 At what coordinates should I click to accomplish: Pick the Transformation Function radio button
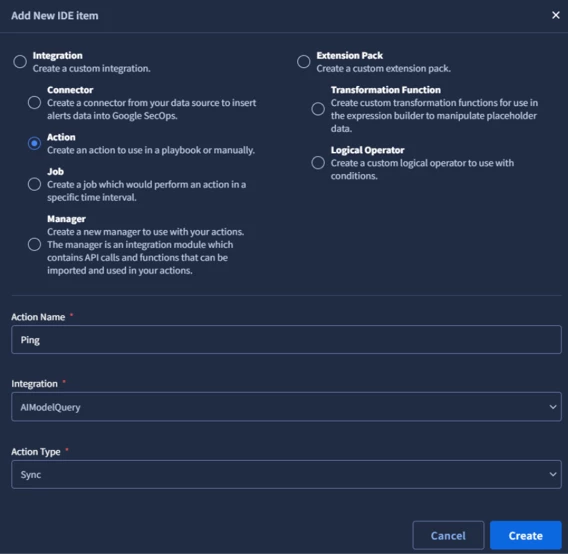pos(318,109)
